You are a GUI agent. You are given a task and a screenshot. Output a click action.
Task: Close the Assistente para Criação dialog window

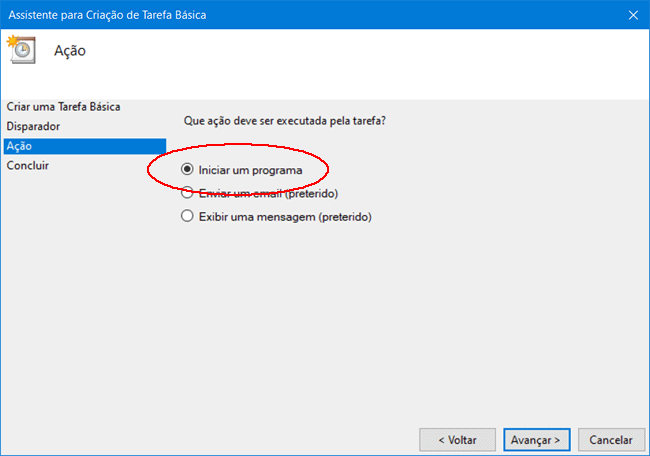[x=633, y=14]
